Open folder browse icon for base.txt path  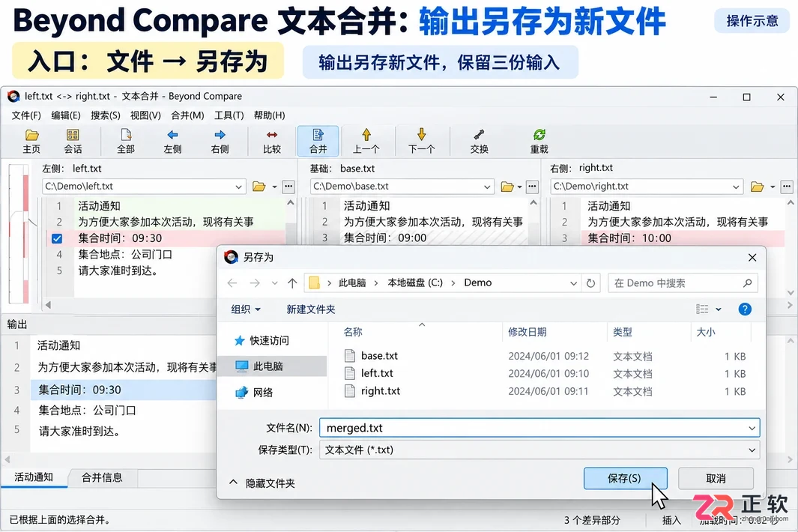point(507,187)
